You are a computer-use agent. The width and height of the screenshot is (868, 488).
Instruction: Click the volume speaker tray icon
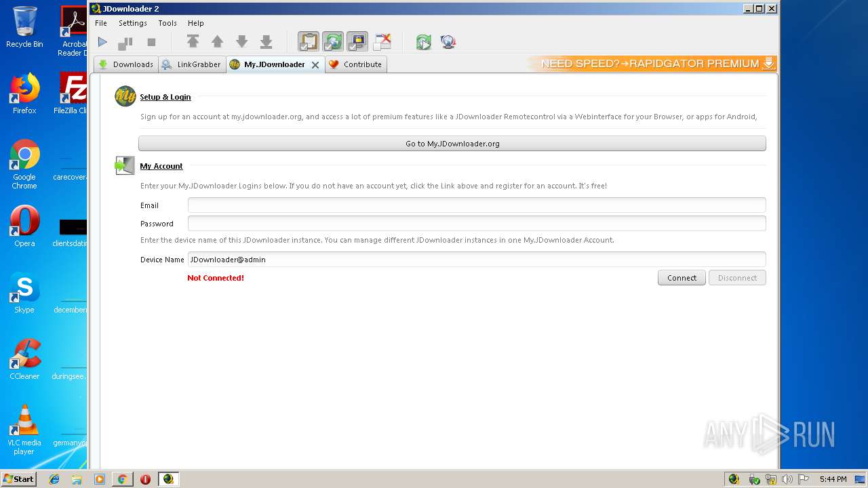(x=787, y=479)
